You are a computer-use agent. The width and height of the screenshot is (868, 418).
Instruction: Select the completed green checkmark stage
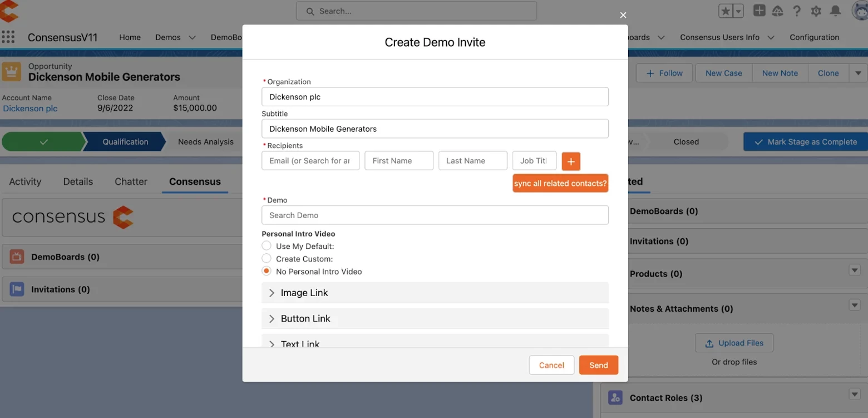point(43,142)
